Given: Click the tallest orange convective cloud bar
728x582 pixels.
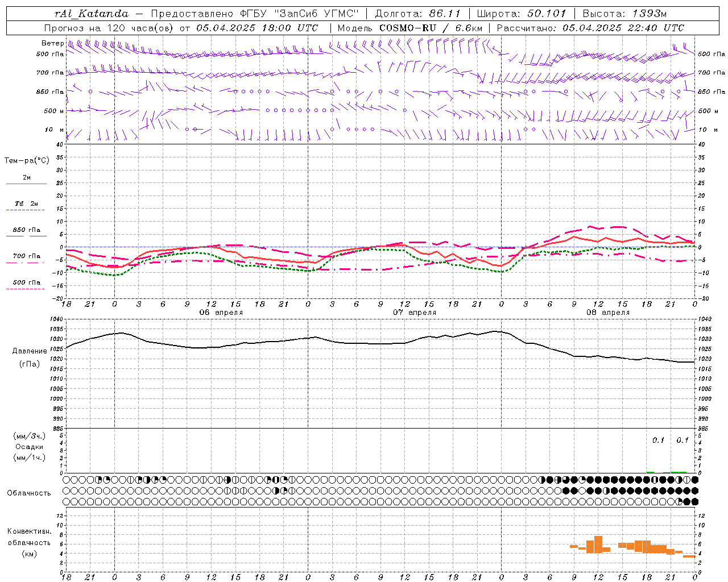Looking at the screenshot, I should click(x=598, y=544).
